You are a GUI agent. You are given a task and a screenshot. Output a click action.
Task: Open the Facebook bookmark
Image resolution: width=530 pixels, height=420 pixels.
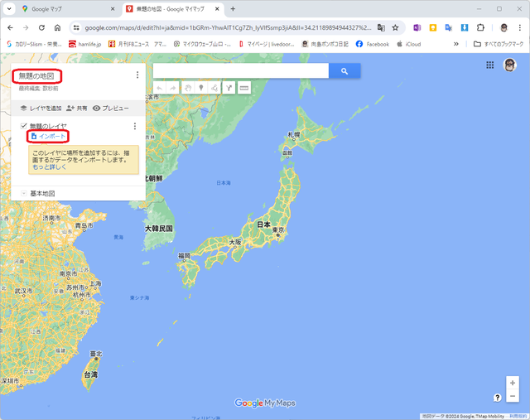pyautogui.click(x=372, y=44)
